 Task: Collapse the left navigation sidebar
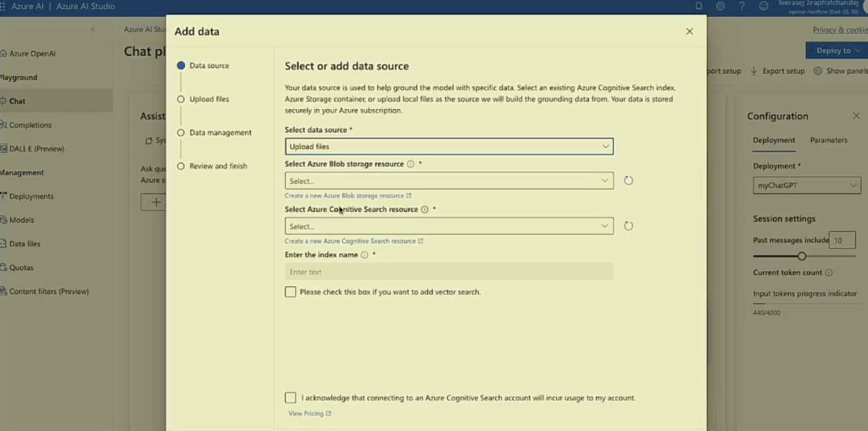pyautogui.click(x=92, y=30)
